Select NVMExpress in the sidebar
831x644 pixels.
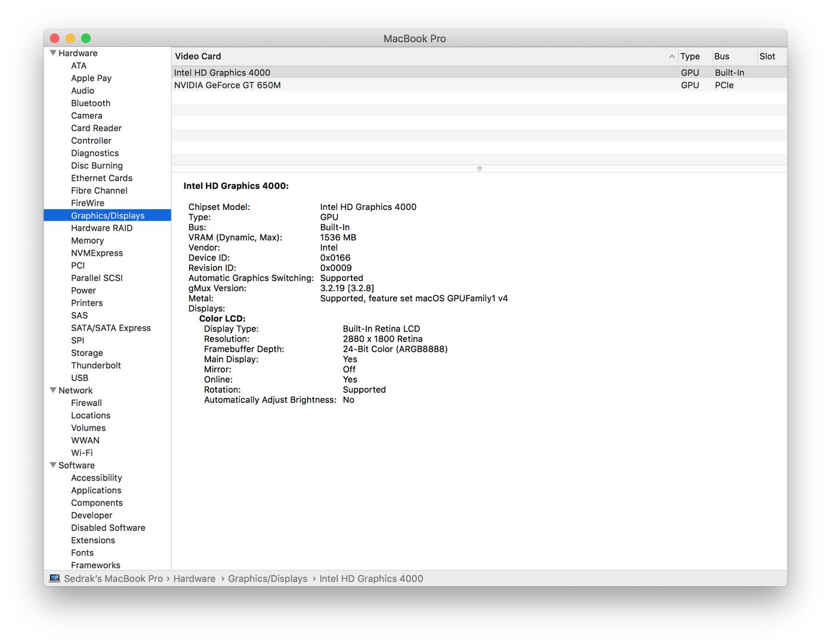coord(97,253)
